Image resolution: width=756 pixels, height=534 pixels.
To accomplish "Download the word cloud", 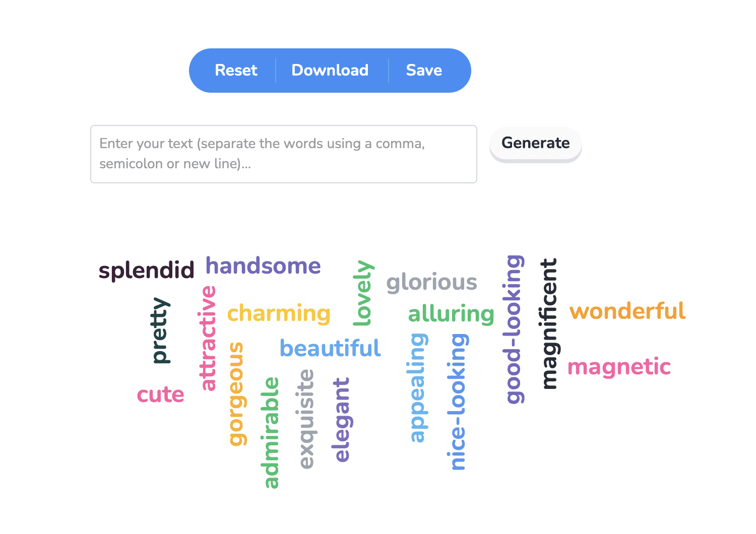I will tap(330, 70).
